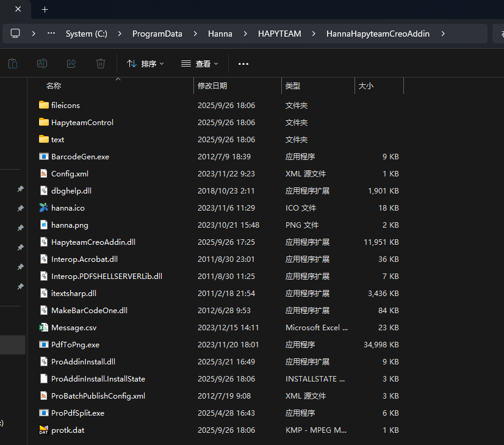Show hidden breadcrumb folders via ellipsis

[51, 34]
